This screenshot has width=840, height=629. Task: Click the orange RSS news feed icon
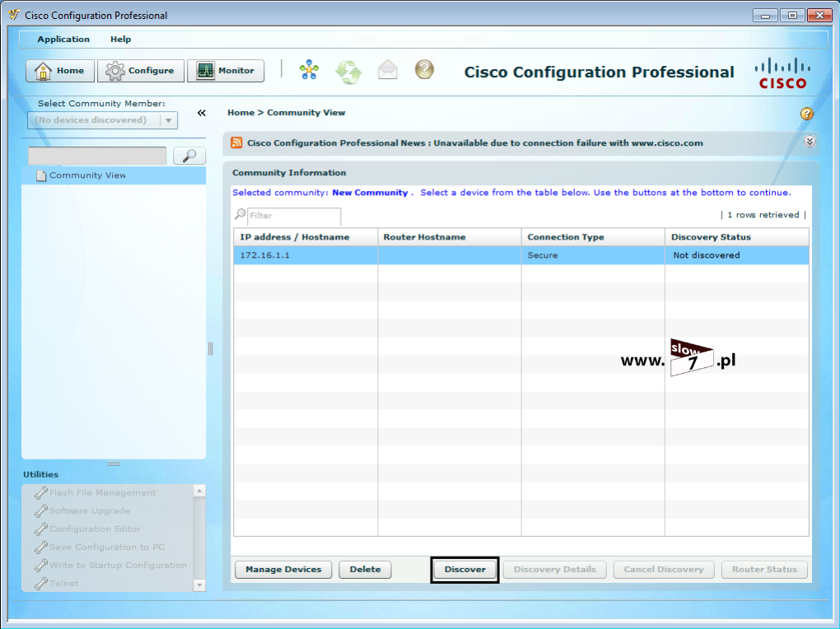tap(236, 142)
